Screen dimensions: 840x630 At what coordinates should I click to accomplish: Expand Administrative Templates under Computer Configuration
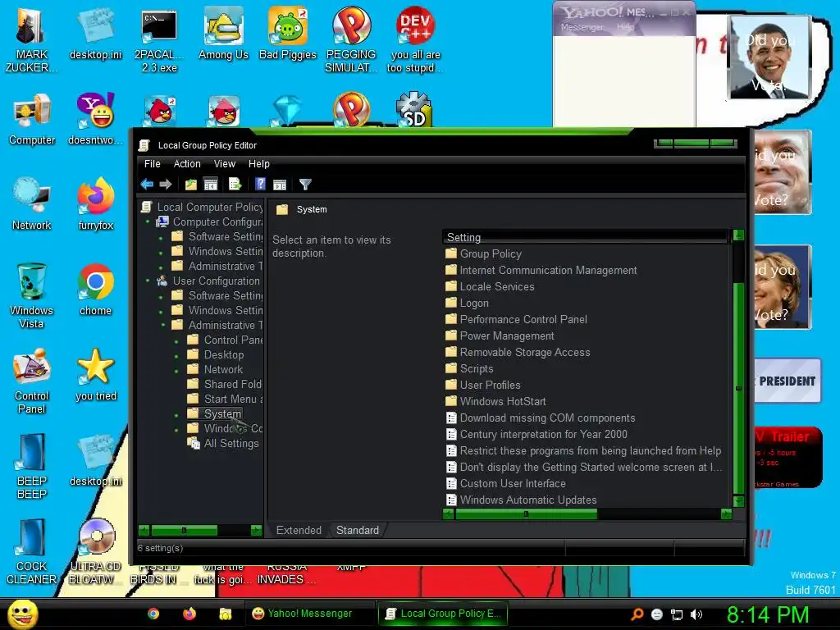coord(161,267)
